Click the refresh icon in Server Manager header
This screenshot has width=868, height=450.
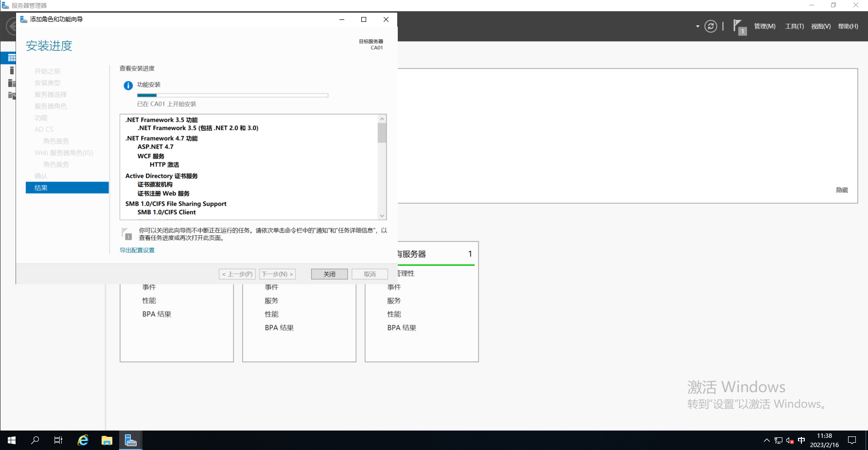(x=710, y=26)
